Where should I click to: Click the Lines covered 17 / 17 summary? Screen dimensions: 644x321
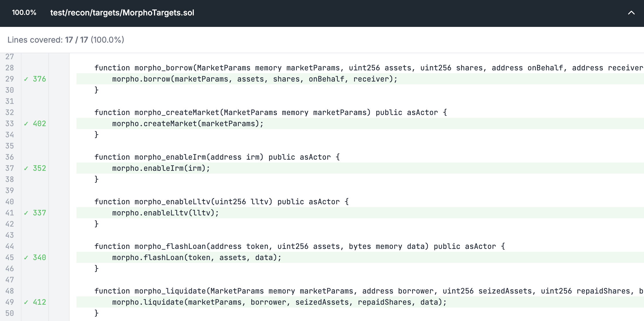point(66,40)
